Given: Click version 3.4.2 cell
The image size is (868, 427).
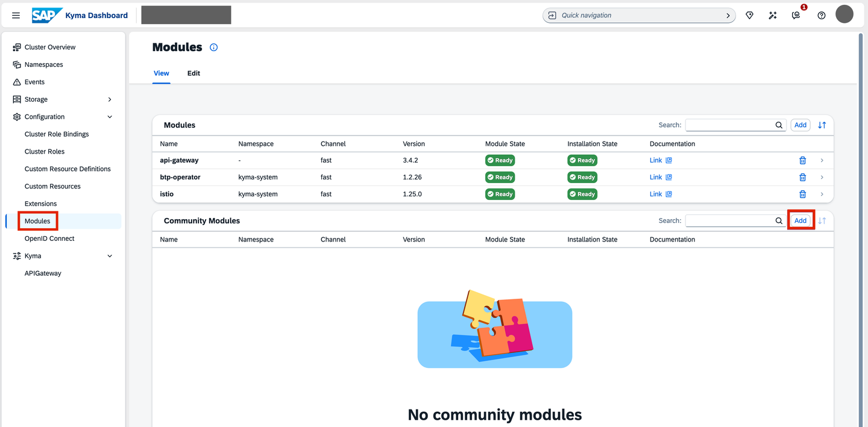Looking at the screenshot, I should [x=411, y=160].
